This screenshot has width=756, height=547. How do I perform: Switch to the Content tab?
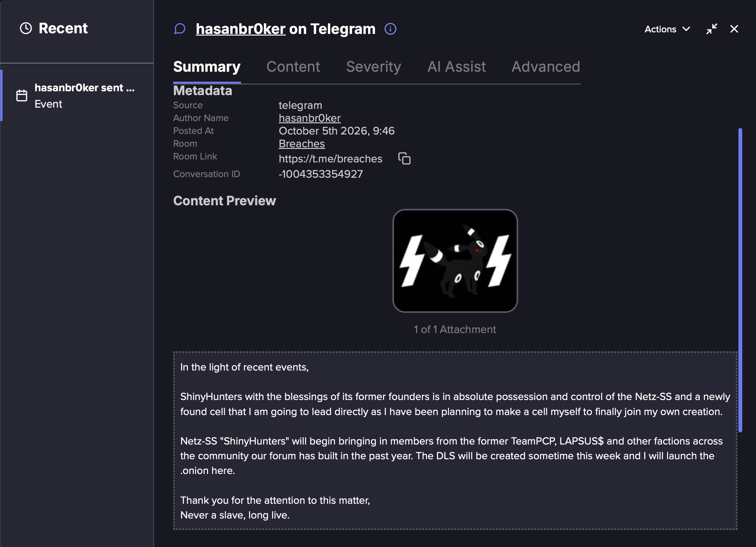[293, 67]
